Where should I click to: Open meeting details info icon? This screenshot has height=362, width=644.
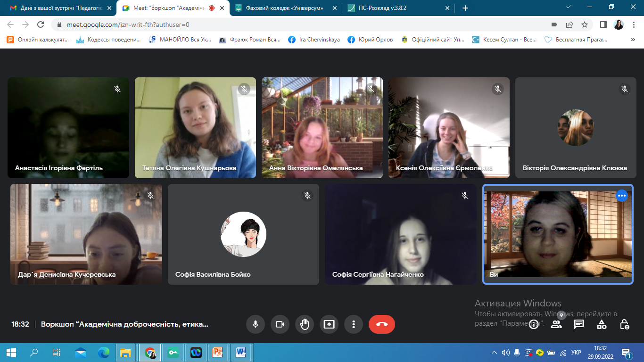click(x=534, y=324)
